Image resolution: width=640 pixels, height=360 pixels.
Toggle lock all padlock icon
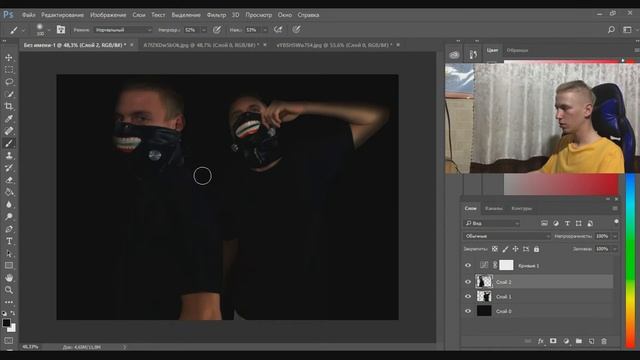pos(536,249)
